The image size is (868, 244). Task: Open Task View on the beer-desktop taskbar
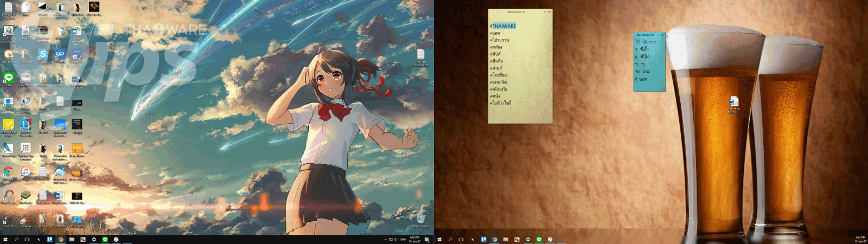click(461, 239)
